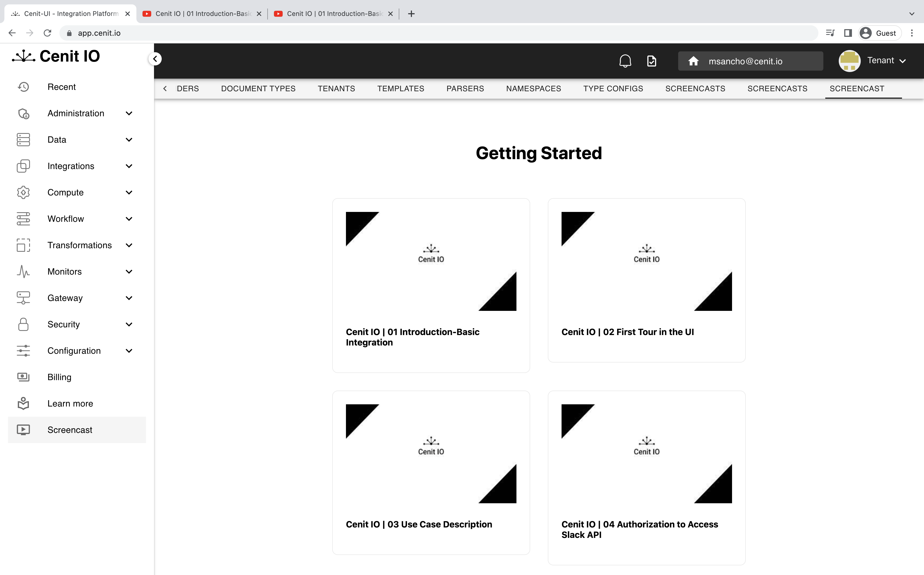This screenshot has width=924, height=575.
Task: Click the Learn more reader icon
Action: tap(23, 403)
